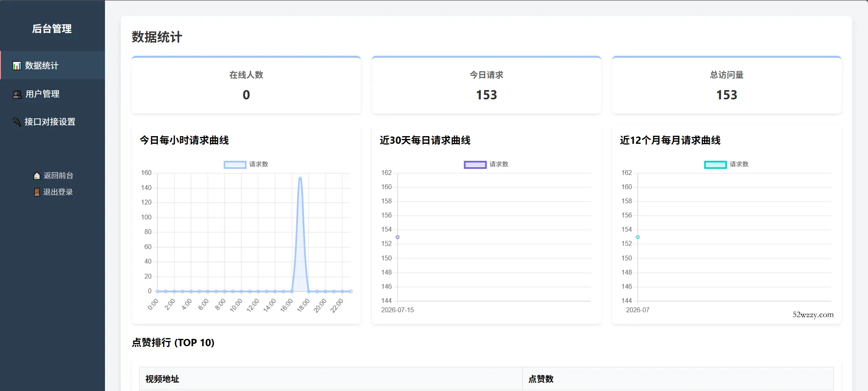The image size is (868, 391).
Task: Click the 2026-07 axis label
Action: (638, 310)
